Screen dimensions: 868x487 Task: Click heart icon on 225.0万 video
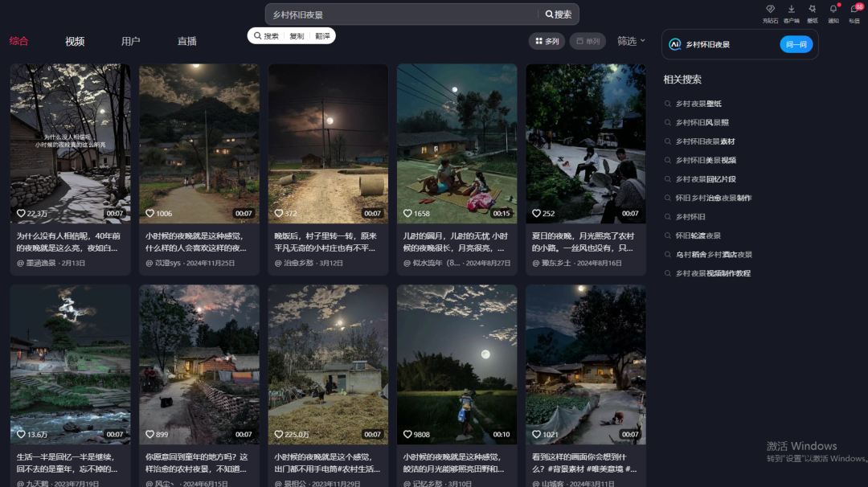(279, 435)
